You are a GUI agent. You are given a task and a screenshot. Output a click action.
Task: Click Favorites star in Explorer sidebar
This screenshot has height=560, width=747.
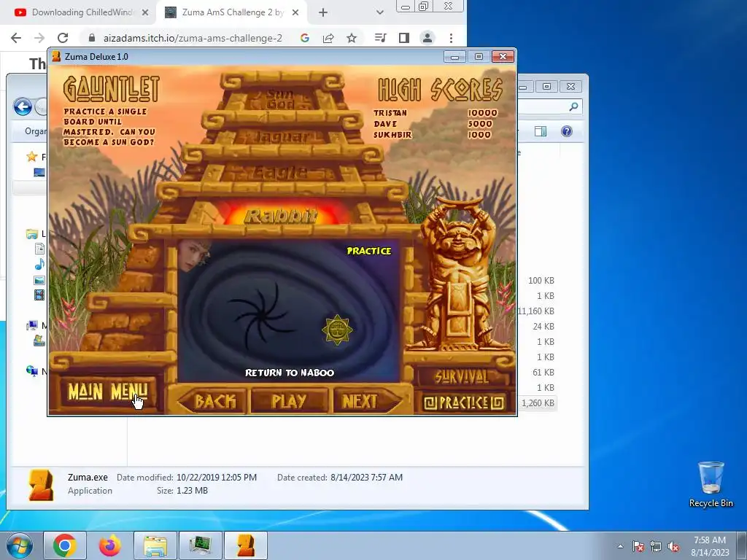point(32,157)
